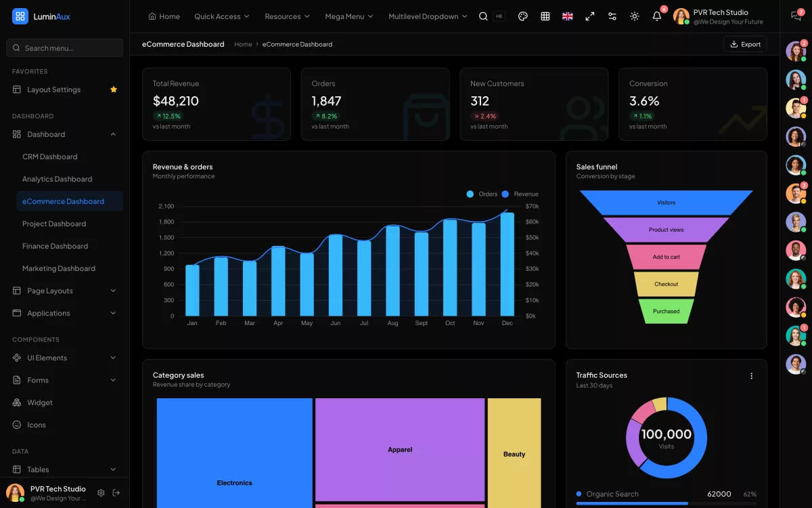Open the customizer sliders icon
The height and width of the screenshot is (508, 812).
[612, 16]
